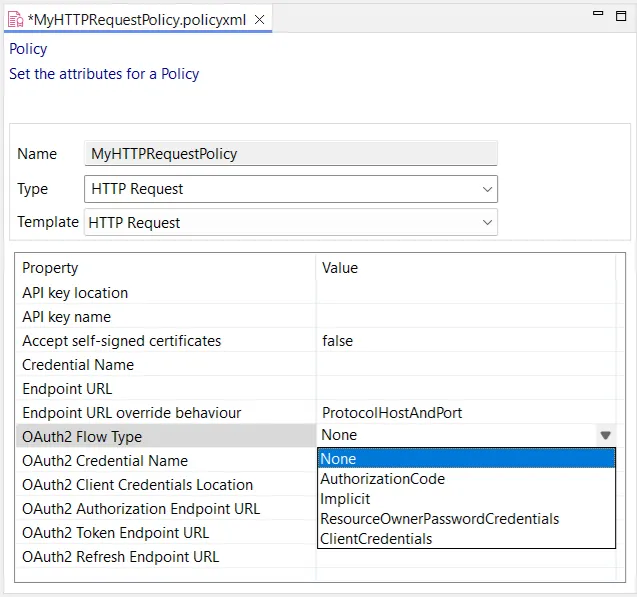Select OAuth2 Client Credentials Location property

click(x=166, y=484)
